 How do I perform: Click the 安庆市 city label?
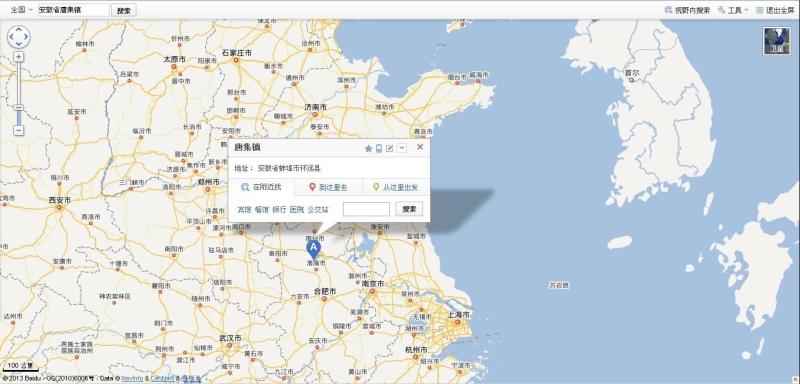[318, 340]
